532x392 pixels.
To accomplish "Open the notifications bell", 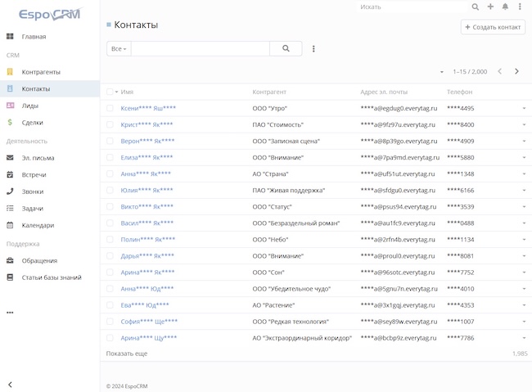I will [505, 7].
